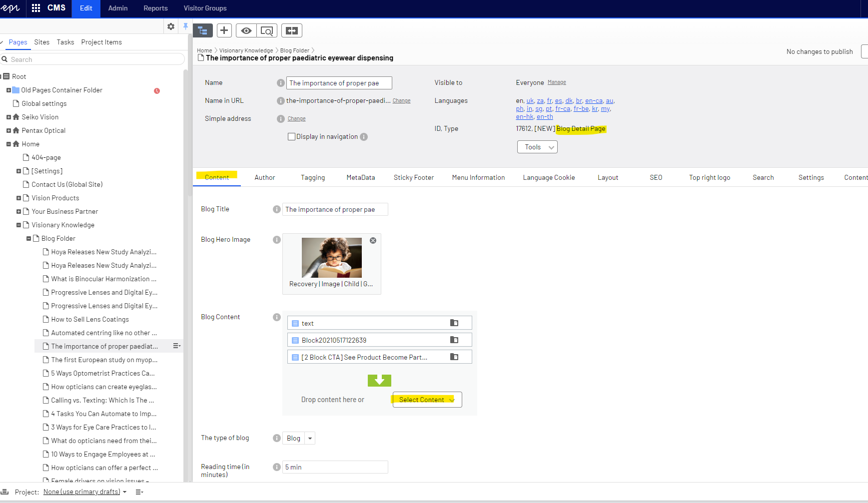Switch to the SEO tab
This screenshot has height=503, width=868.
click(656, 177)
